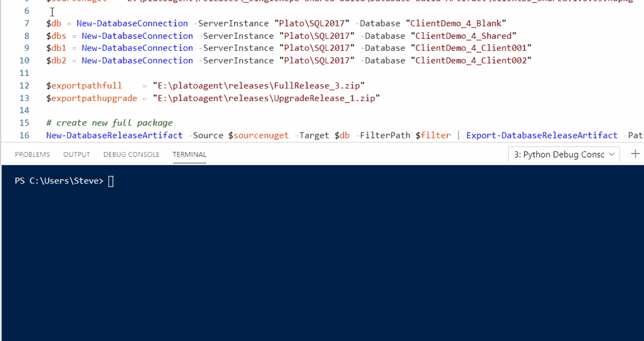Click line number 7 in the gutter
The height and width of the screenshot is (341, 644).
pos(26,23)
